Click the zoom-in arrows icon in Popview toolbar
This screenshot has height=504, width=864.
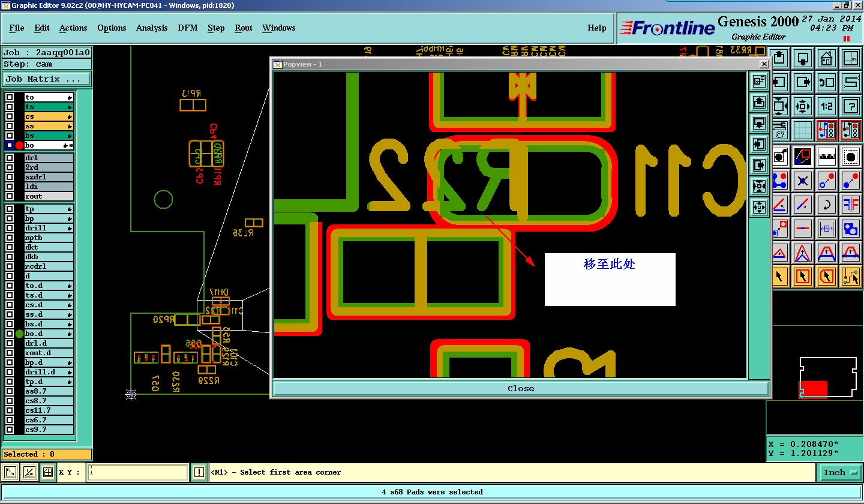click(759, 187)
